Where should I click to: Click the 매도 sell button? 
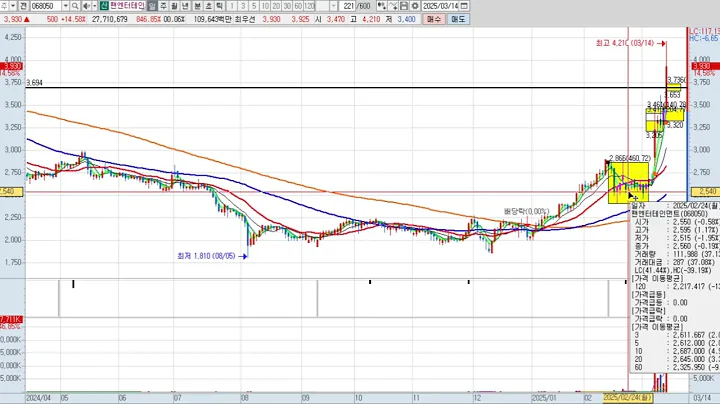coord(458,19)
